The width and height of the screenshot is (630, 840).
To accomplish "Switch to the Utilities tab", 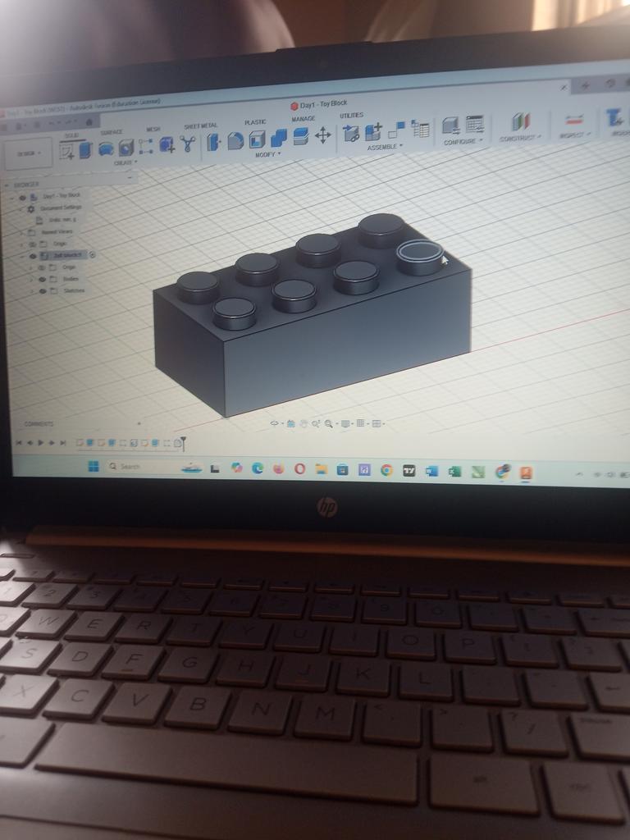I will [351, 115].
